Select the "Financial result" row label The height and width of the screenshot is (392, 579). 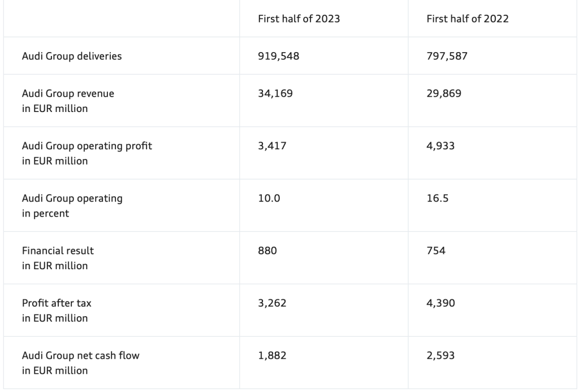(58, 251)
